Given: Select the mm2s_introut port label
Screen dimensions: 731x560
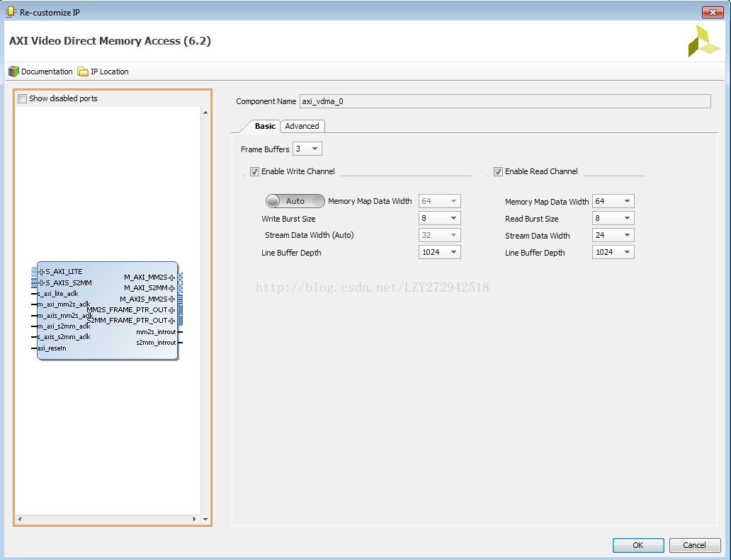Looking at the screenshot, I should (x=156, y=332).
